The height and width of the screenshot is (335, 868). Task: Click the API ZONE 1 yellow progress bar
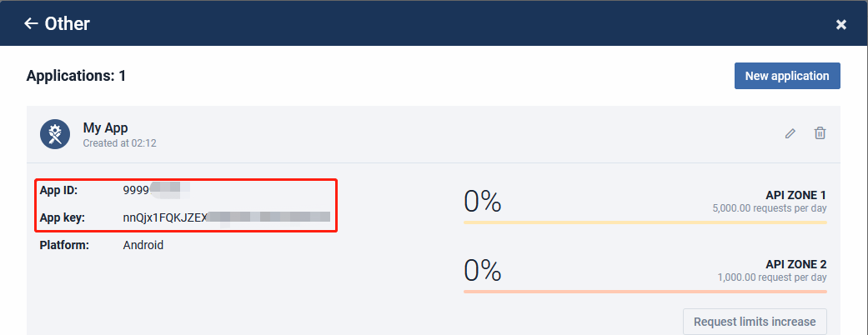645,222
